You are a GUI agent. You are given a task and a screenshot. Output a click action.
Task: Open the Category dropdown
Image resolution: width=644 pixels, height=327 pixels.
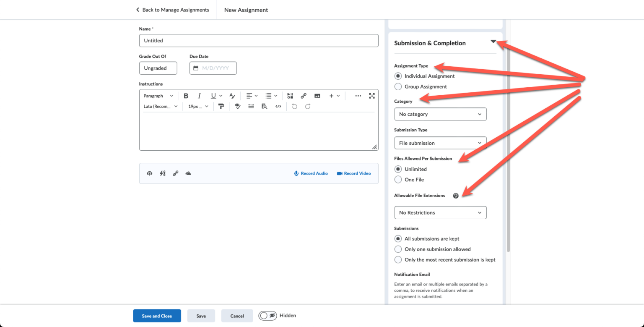(x=440, y=114)
